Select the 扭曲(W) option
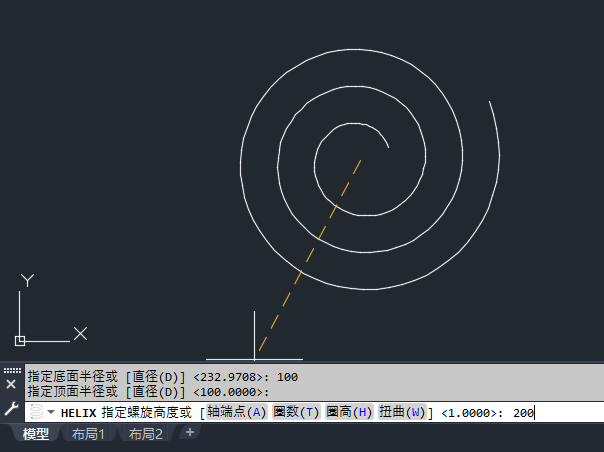The height and width of the screenshot is (452, 604). [402, 412]
